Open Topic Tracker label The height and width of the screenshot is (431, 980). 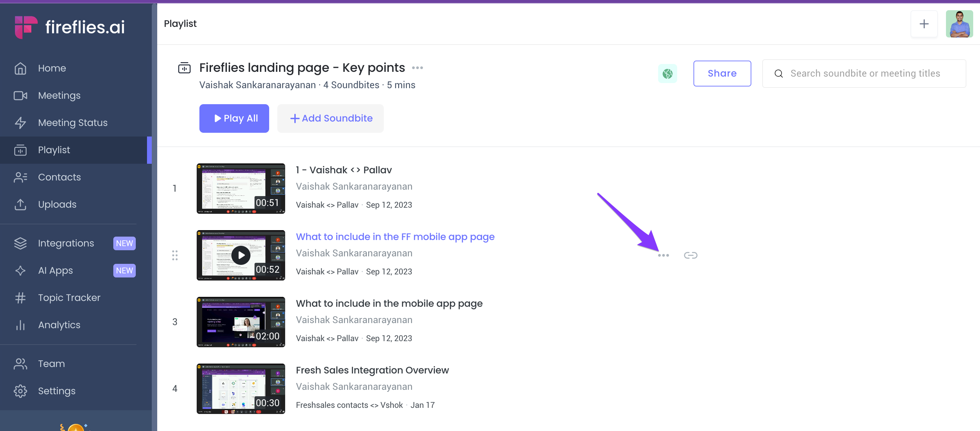tap(69, 298)
